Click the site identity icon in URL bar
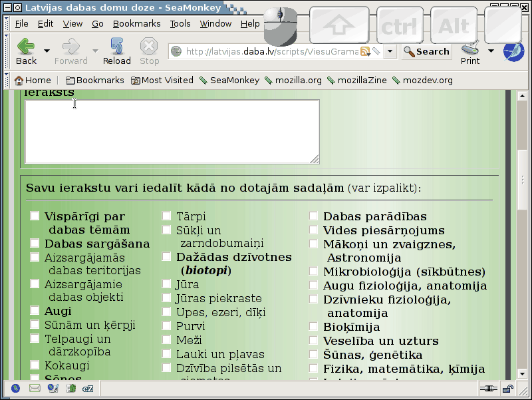 tap(176, 52)
